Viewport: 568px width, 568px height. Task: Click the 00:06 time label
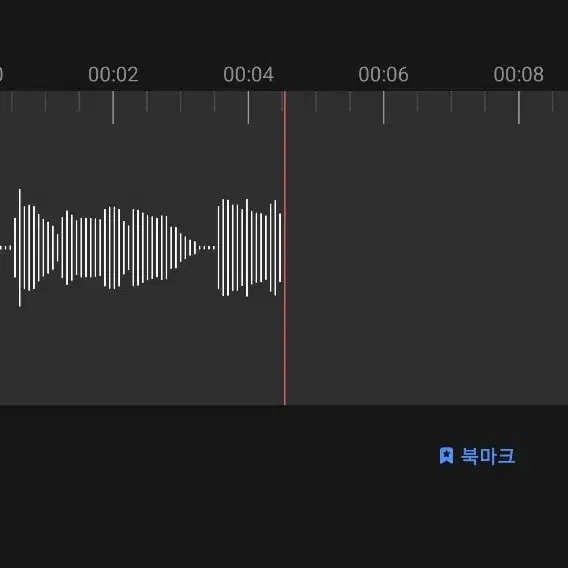tap(384, 74)
